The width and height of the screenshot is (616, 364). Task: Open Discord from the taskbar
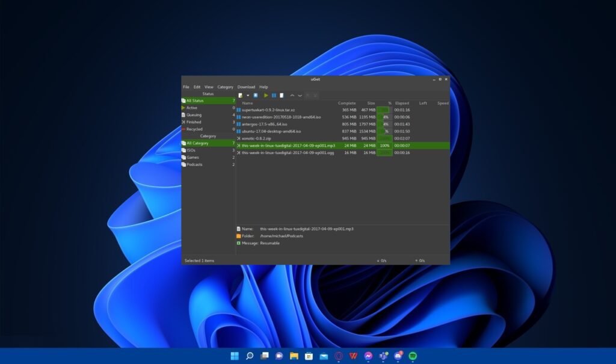pos(398,356)
